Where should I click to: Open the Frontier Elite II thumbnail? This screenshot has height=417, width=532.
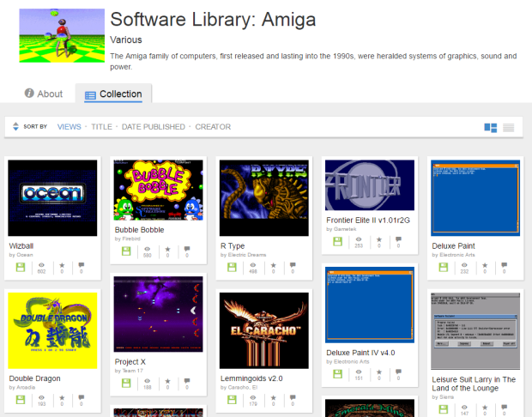(370, 185)
